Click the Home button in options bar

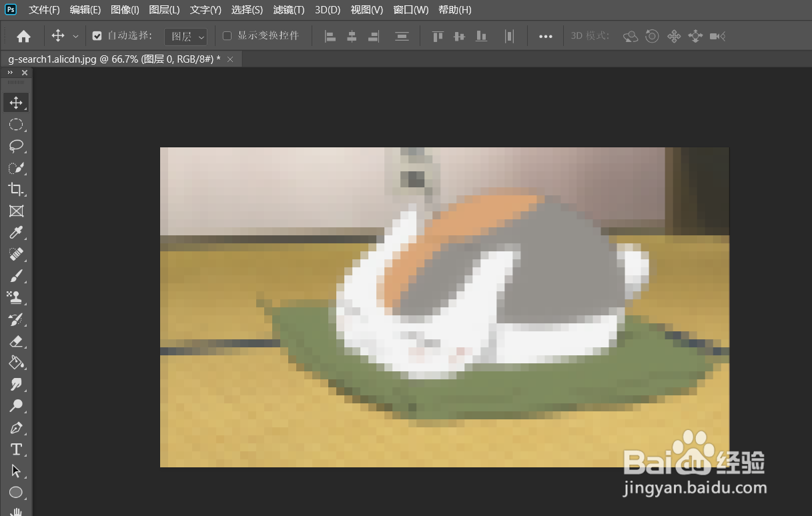point(23,36)
